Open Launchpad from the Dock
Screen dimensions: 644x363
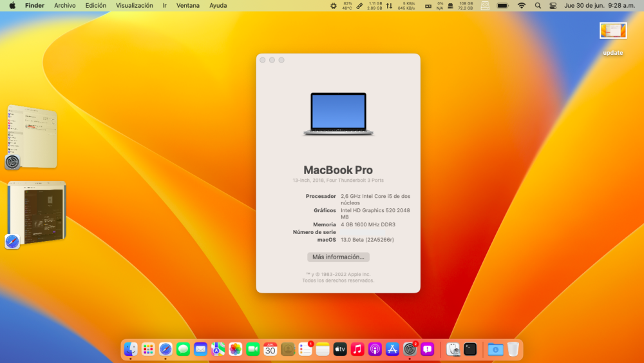148,349
